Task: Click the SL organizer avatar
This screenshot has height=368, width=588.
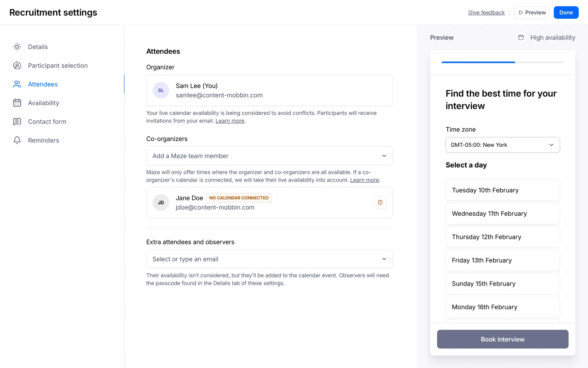Action: [161, 90]
